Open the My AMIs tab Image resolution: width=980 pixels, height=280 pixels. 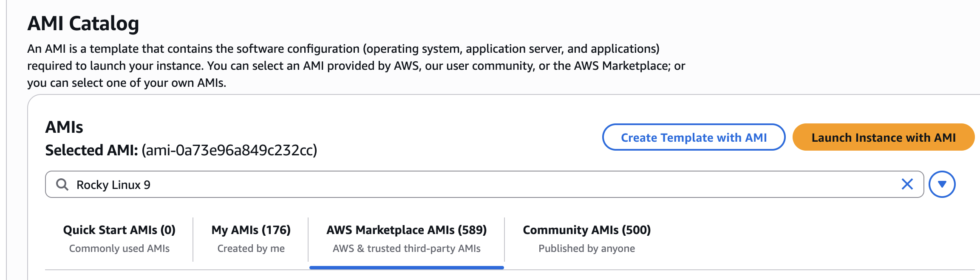251,230
